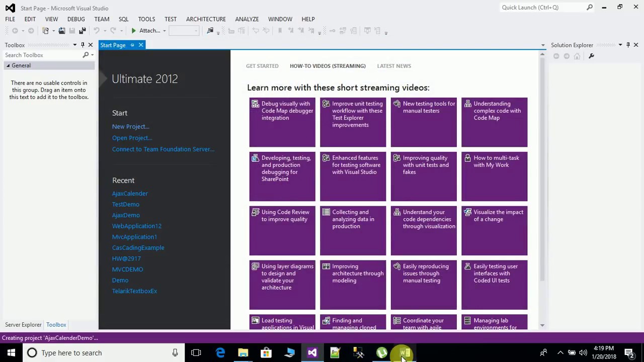Pin the Toolbox panel with auto-hide pin
Screen dimensions: 644x362
[83, 45]
